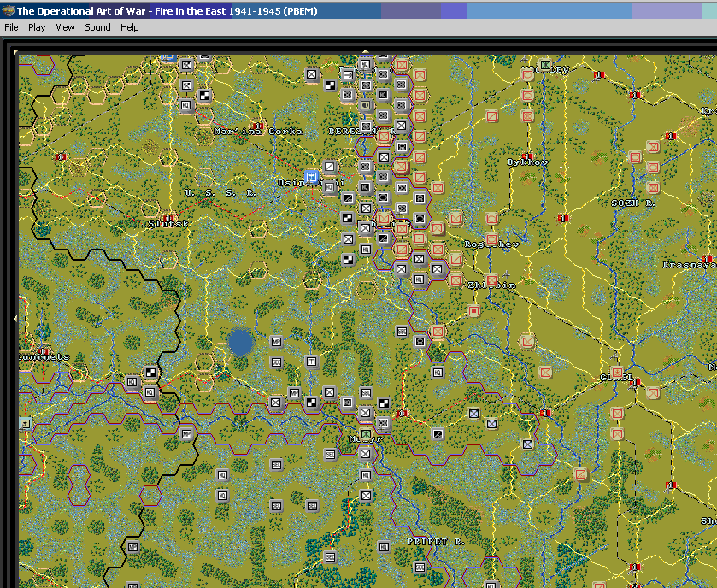Select the lone Soviet cavalry unit south of Gomel

pos(581,474)
